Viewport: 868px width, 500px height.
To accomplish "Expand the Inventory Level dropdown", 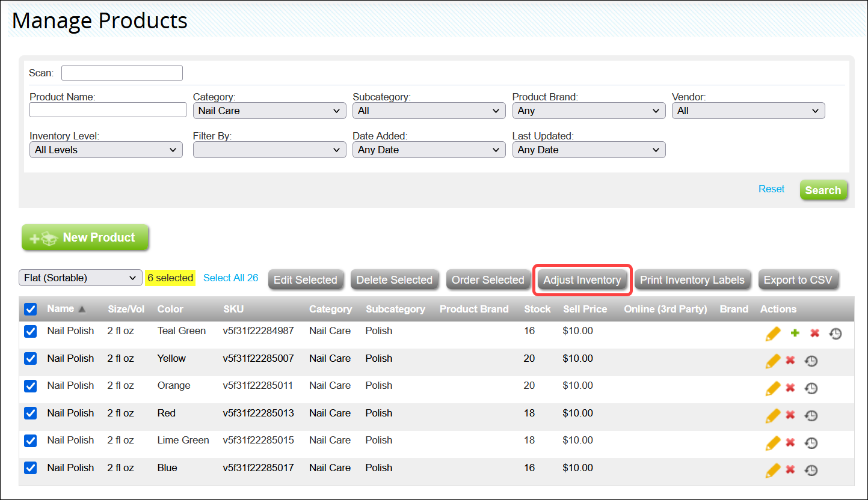I will point(106,149).
